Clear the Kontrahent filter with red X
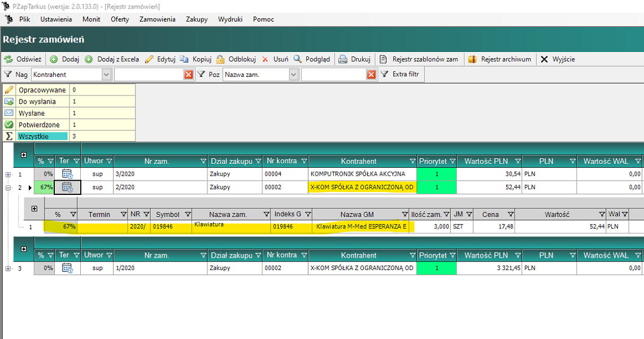The height and width of the screenshot is (339, 644). [188, 75]
